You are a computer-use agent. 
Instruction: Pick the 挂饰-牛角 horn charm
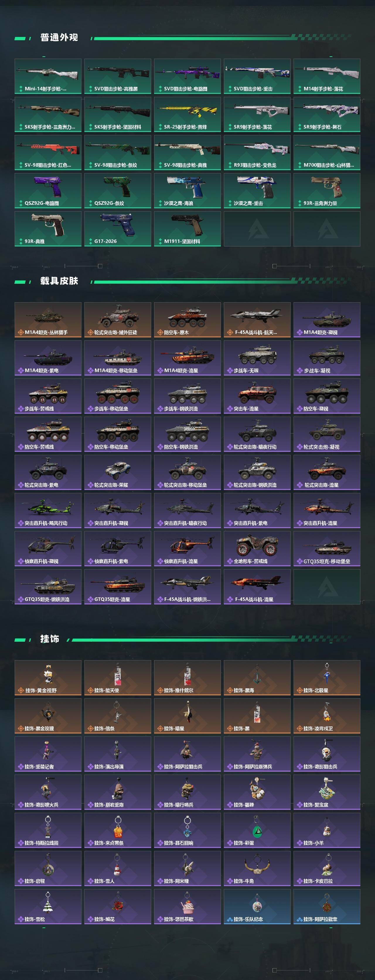[257, 869]
